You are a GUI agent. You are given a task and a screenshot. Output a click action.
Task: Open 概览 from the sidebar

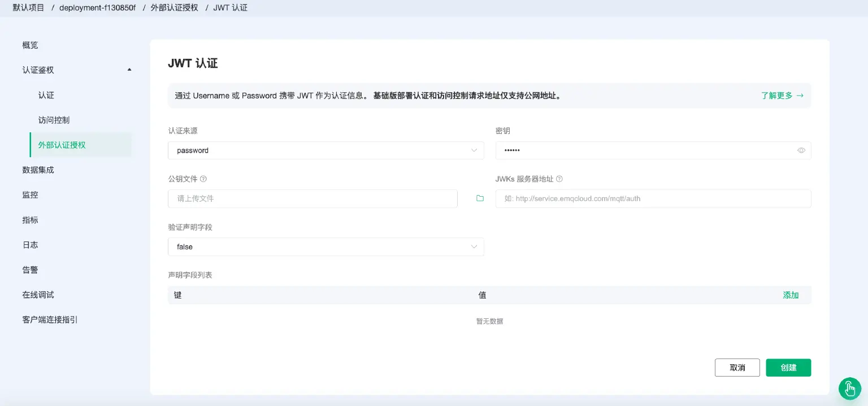pyautogui.click(x=29, y=45)
